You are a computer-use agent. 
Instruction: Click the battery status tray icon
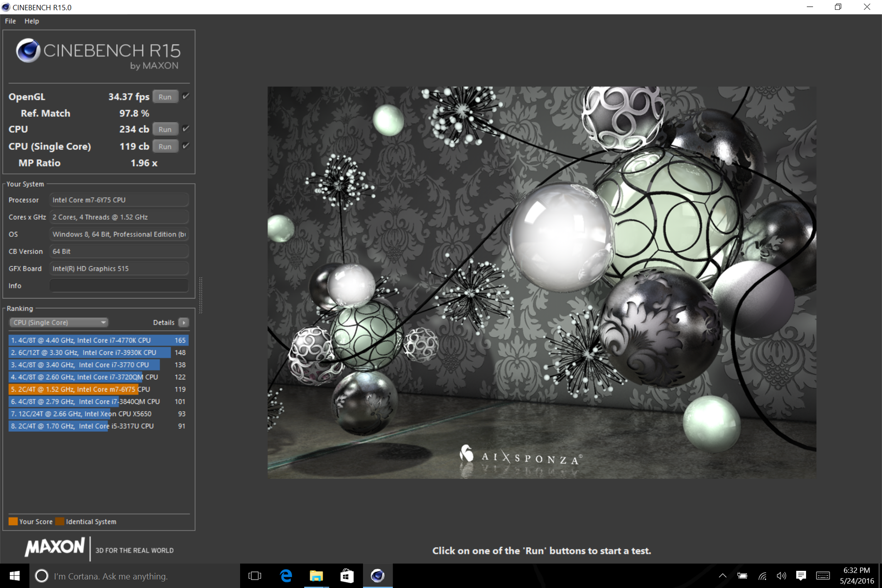pos(742,576)
